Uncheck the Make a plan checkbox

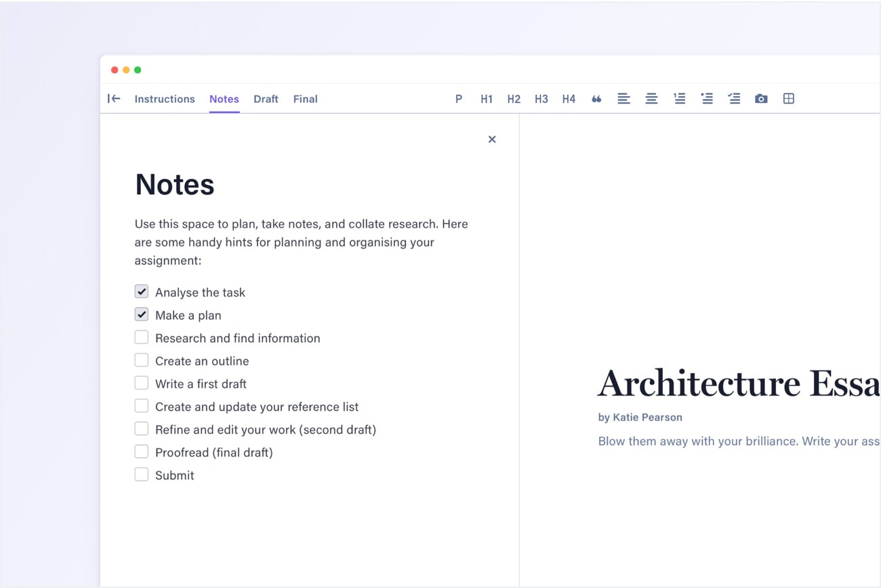coord(142,315)
